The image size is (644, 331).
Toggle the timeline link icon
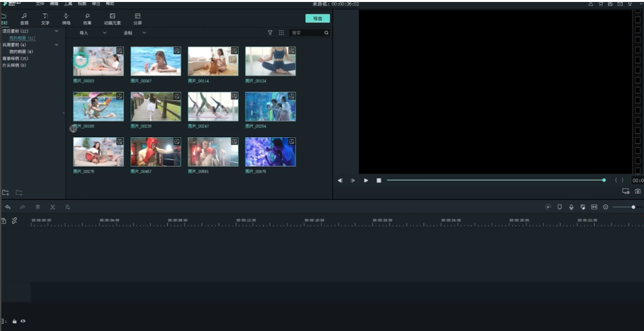(x=14, y=221)
